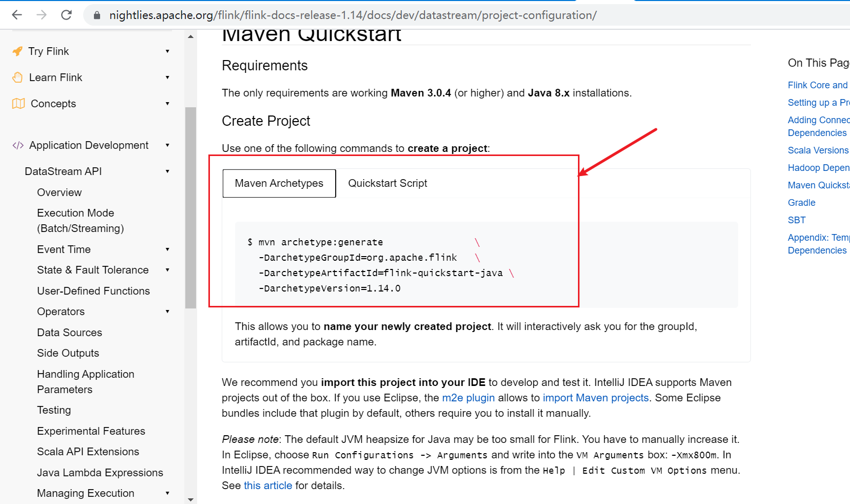Image resolution: width=850 pixels, height=504 pixels.
Task: Click the Concepts map icon
Action: click(x=18, y=104)
